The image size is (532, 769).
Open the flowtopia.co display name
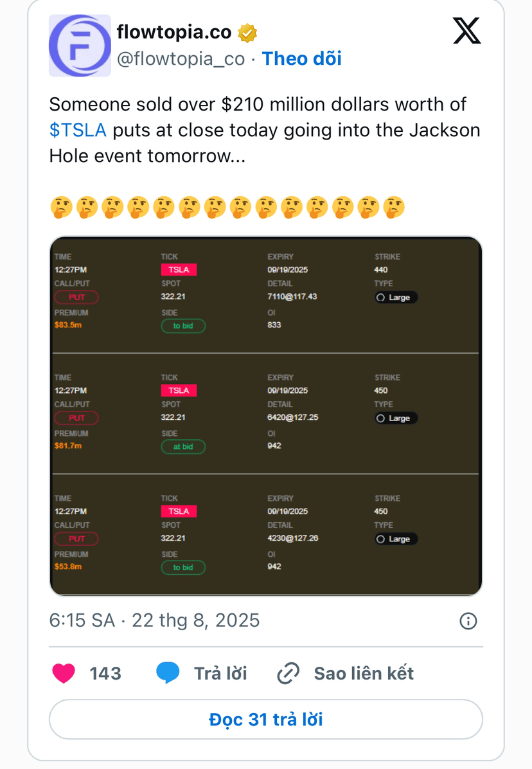point(174,32)
